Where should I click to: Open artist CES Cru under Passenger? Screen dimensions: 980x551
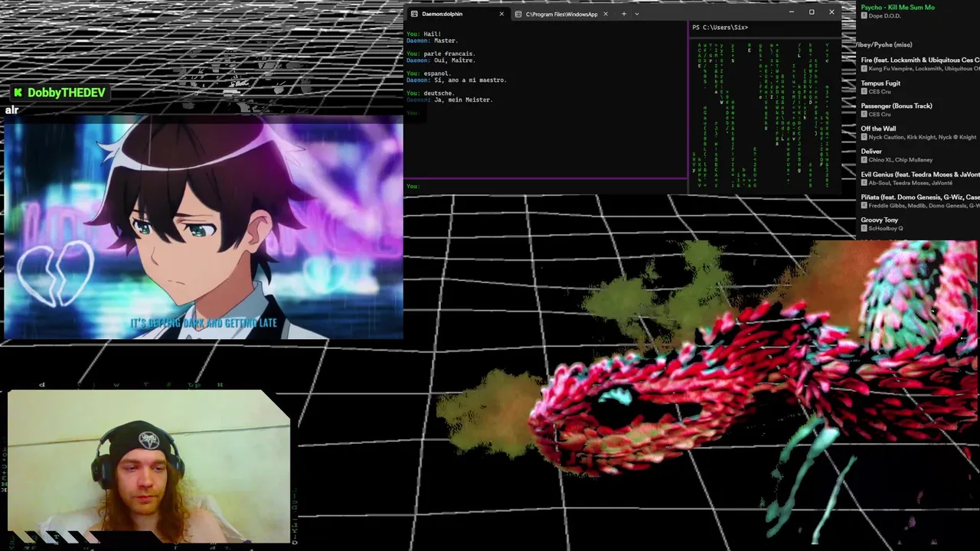pyautogui.click(x=880, y=115)
